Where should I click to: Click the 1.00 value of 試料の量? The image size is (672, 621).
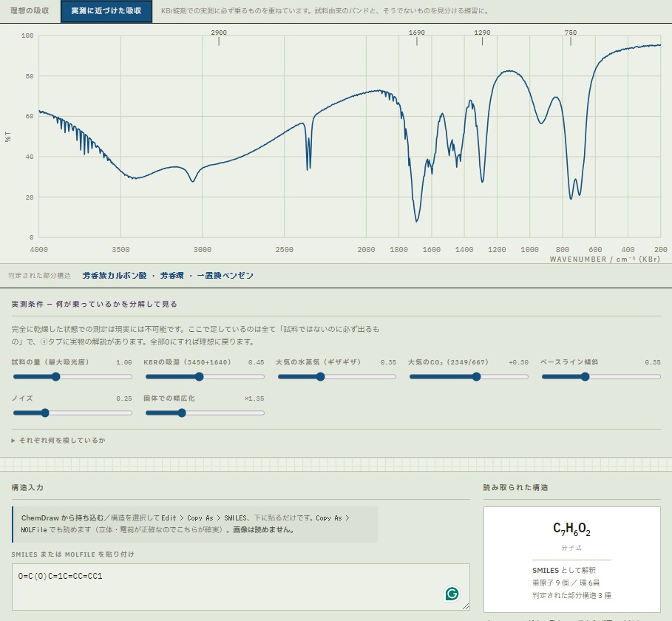[124, 362]
